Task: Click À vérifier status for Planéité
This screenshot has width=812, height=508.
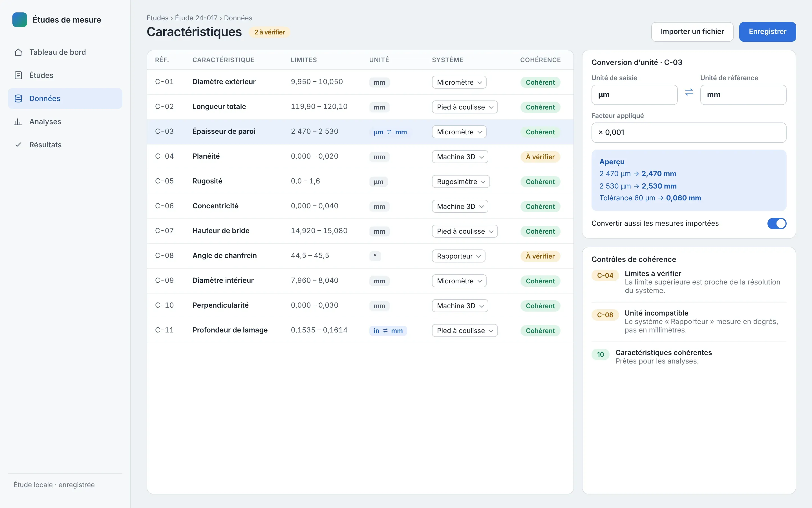Action: point(540,157)
